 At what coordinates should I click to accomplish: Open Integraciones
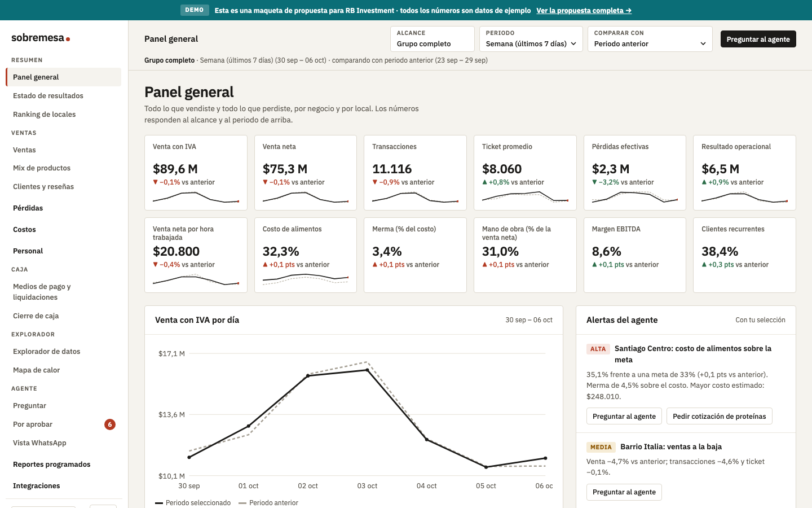(x=64, y=486)
